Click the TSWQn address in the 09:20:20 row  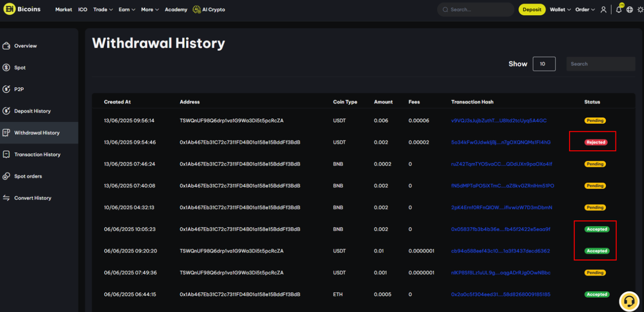click(x=232, y=251)
